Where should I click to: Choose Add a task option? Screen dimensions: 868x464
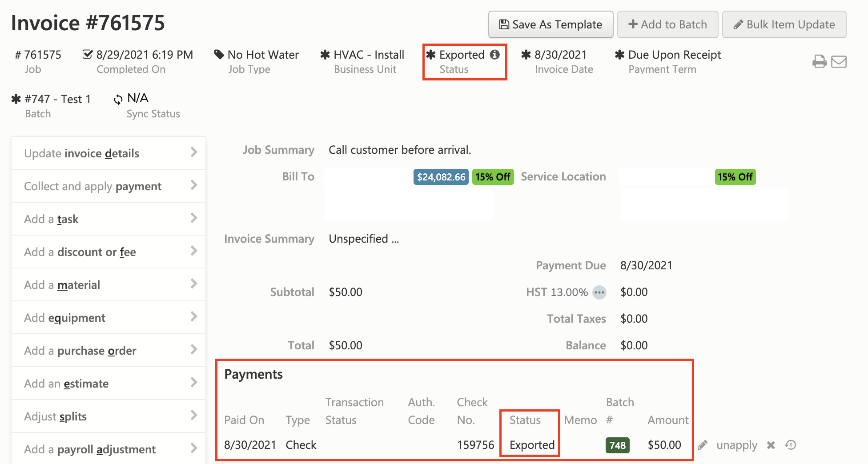point(108,219)
